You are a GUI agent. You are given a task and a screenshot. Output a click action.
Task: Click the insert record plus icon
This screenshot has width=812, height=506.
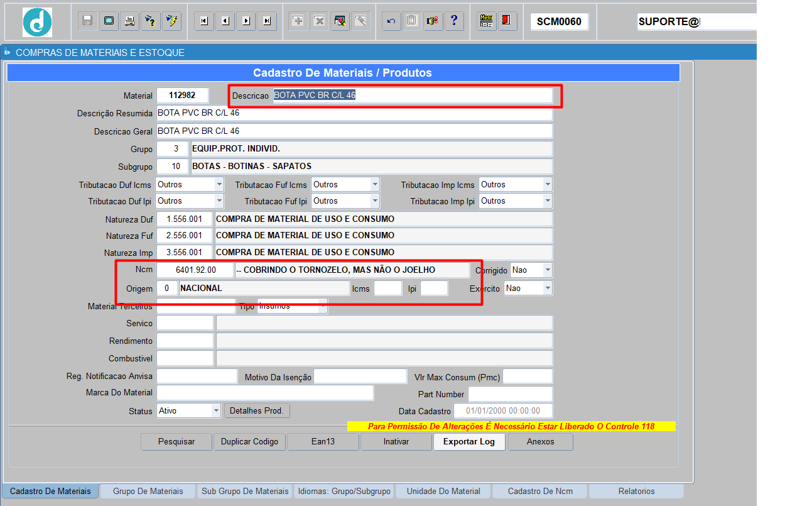[x=298, y=21]
